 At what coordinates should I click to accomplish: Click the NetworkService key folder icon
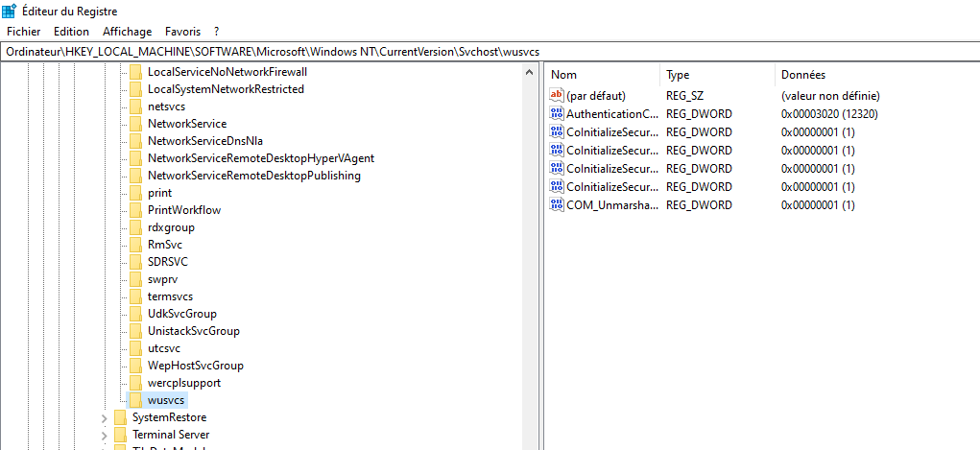pos(135,124)
